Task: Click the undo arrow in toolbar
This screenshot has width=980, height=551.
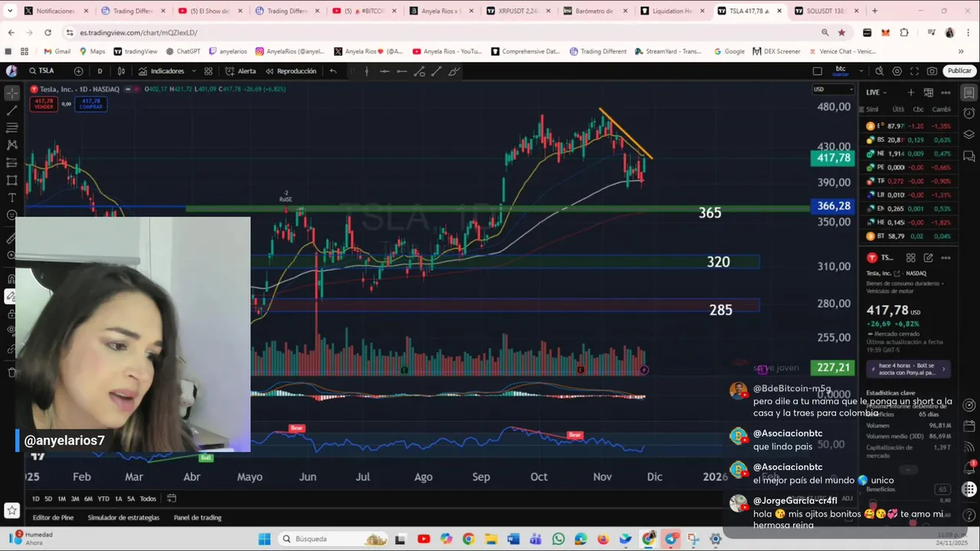Action: pos(333,71)
